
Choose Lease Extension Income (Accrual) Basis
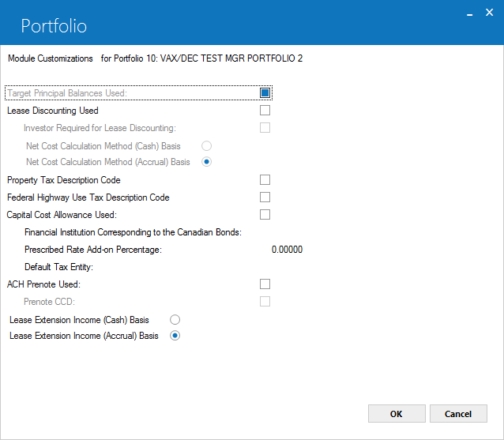(x=175, y=336)
